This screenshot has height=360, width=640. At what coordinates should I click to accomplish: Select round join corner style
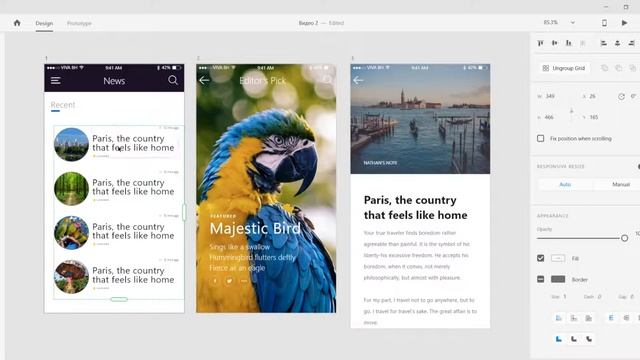click(574, 339)
